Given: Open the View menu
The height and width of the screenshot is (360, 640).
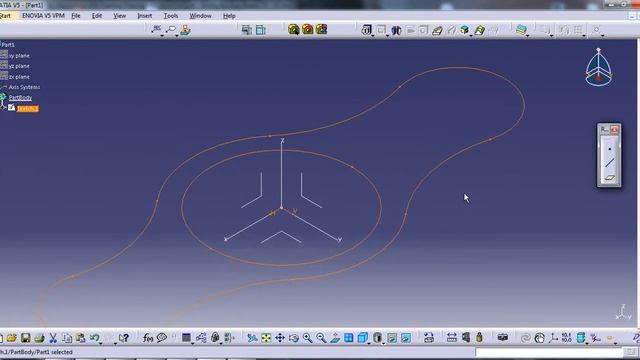Looking at the screenshot, I should pyautogui.click(x=120, y=16).
